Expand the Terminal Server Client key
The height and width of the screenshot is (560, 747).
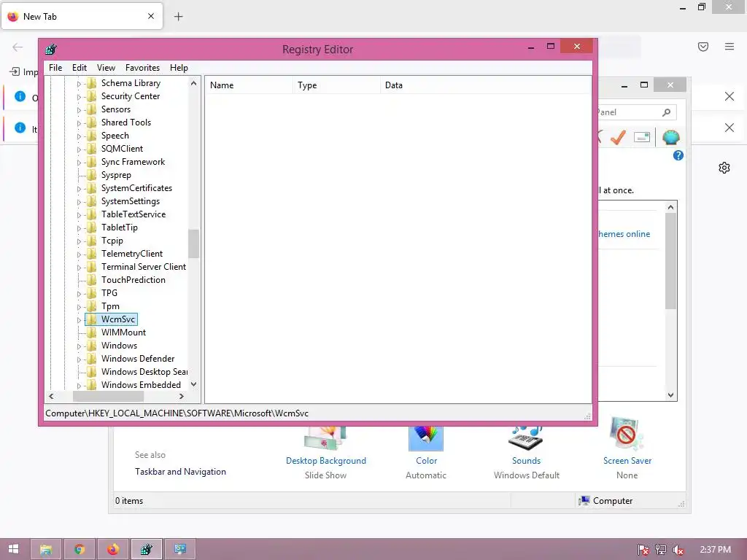coord(79,268)
